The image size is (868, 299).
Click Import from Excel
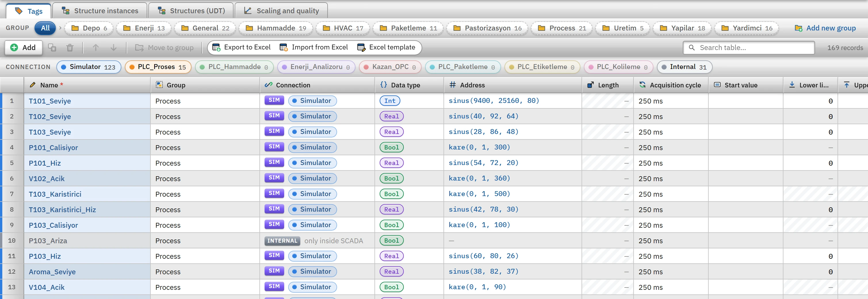pos(314,47)
